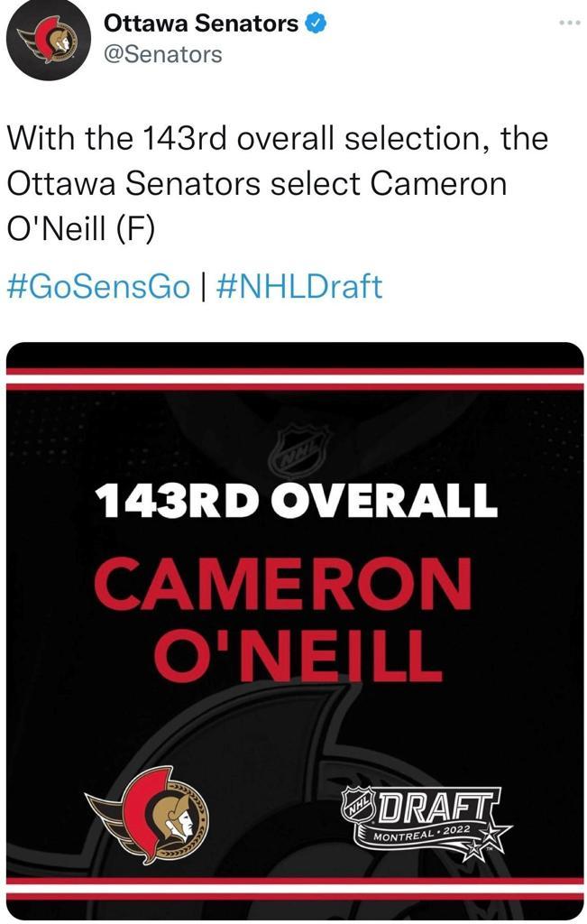
Task: Click the NHL Draft logo badge
Action: point(425,817)
